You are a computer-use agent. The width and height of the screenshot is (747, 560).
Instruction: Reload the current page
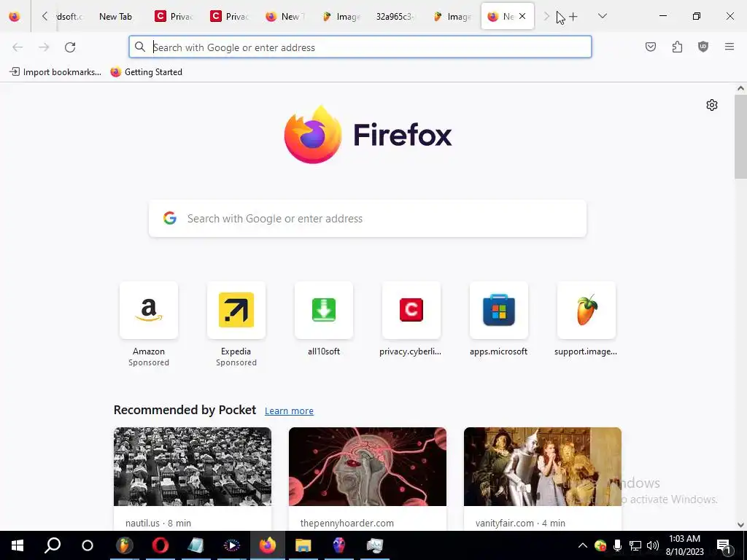(x=70, y=47)
